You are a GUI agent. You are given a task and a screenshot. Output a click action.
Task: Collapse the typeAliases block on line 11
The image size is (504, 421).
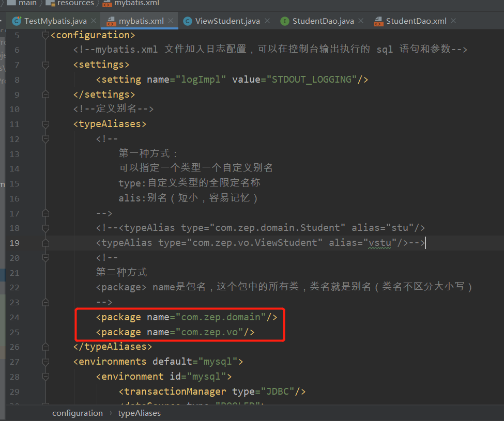45,124
